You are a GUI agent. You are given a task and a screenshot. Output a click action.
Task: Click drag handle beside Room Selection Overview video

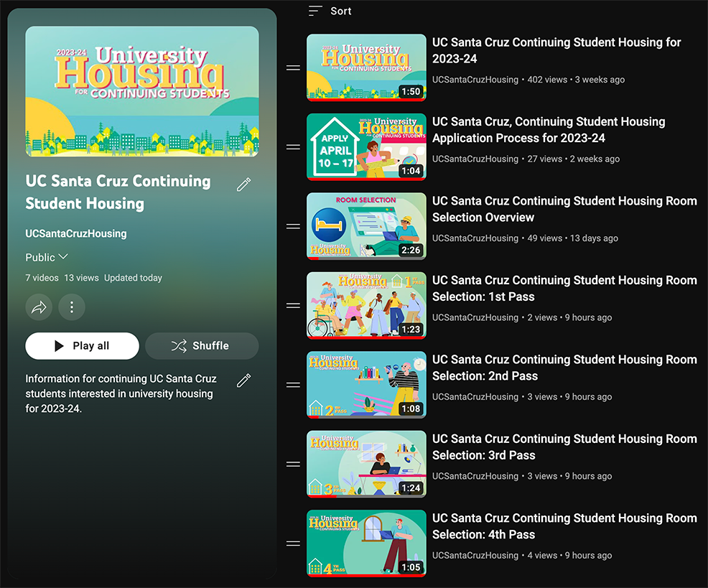pyautogui.click(x=293, y=226)
